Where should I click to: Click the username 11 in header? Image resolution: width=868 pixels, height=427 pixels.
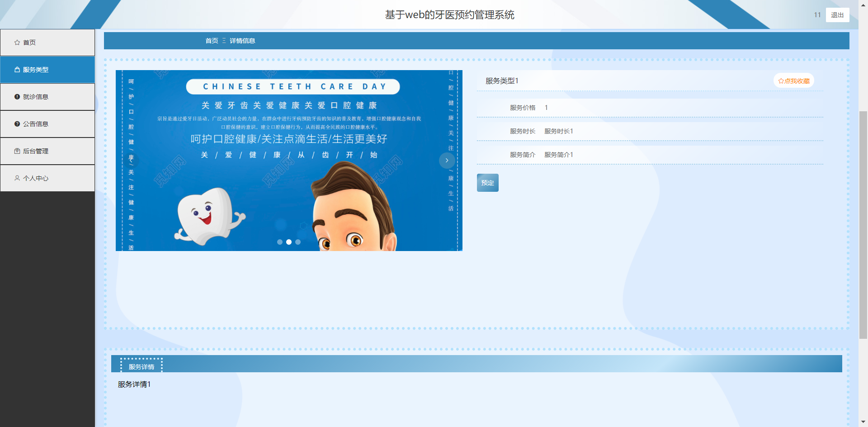(x=817, y=15)
